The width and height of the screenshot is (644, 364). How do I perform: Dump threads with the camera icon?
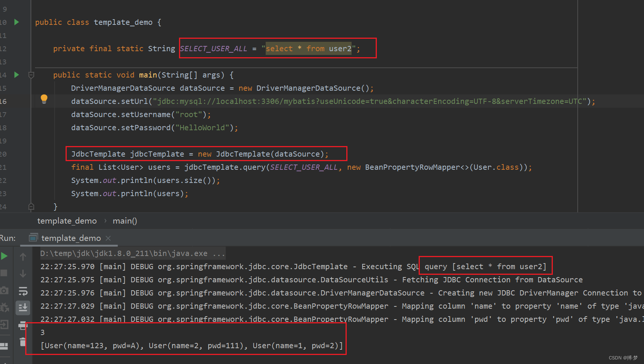4,290
